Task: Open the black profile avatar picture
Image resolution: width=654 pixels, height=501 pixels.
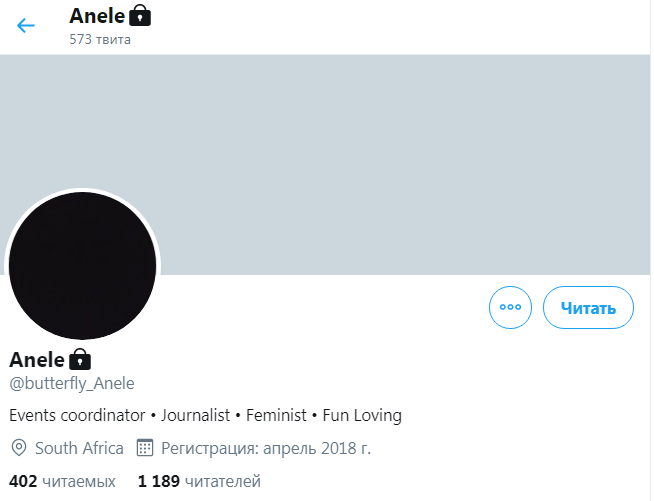Action: tap(82, 265)
